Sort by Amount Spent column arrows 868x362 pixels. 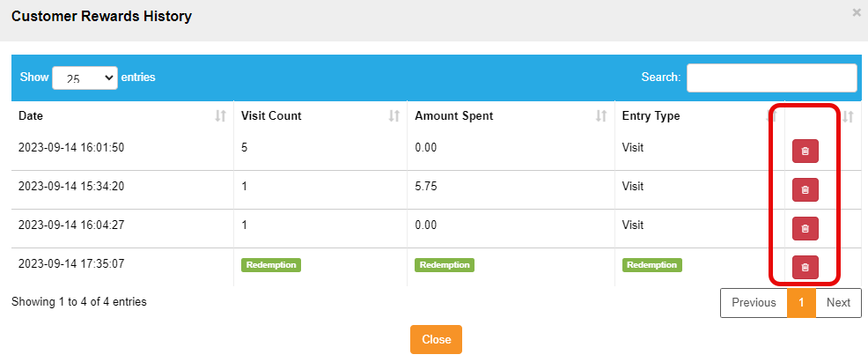click(601, 116)
